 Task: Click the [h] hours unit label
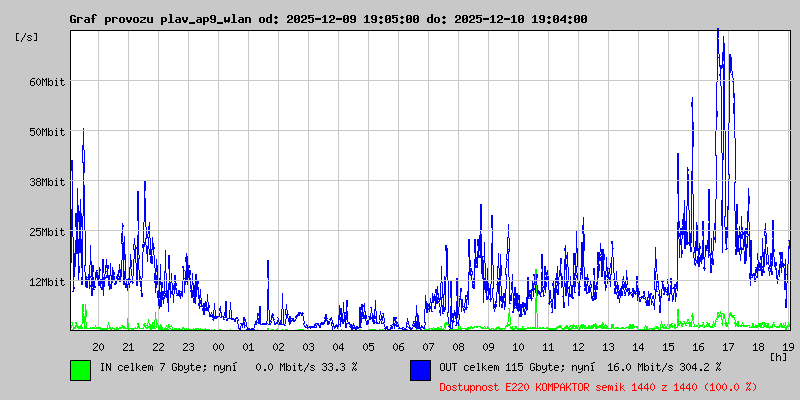point(779,356)
